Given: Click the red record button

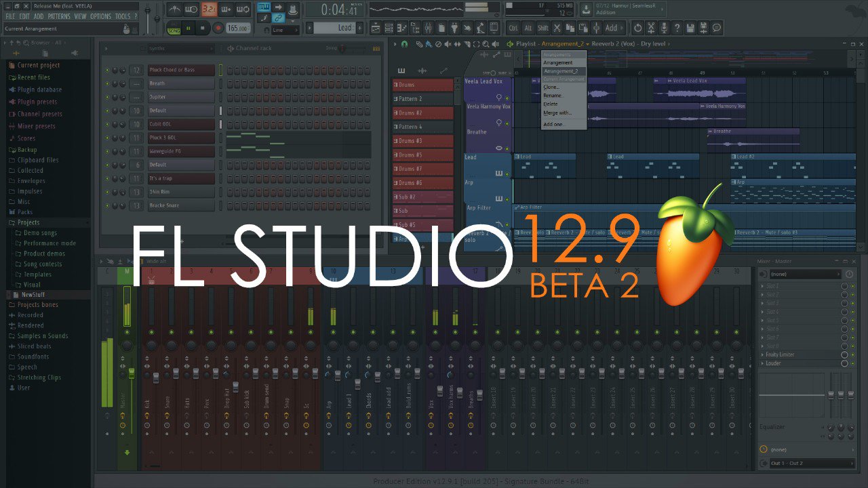Looking at the screenshot, I should [218, 28].
